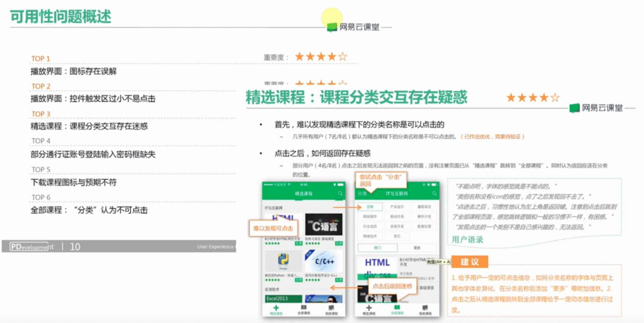Open 我的课程 bottom tab in the right phone

click(424, 309)
